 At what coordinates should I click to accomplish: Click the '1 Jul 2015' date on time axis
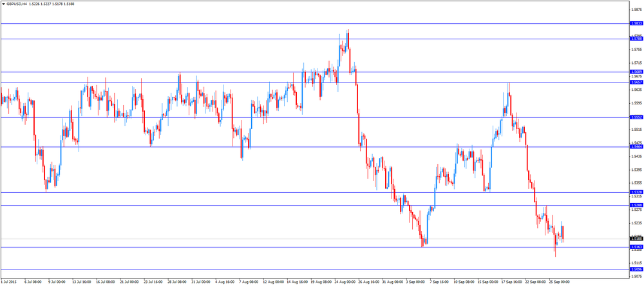8,282
